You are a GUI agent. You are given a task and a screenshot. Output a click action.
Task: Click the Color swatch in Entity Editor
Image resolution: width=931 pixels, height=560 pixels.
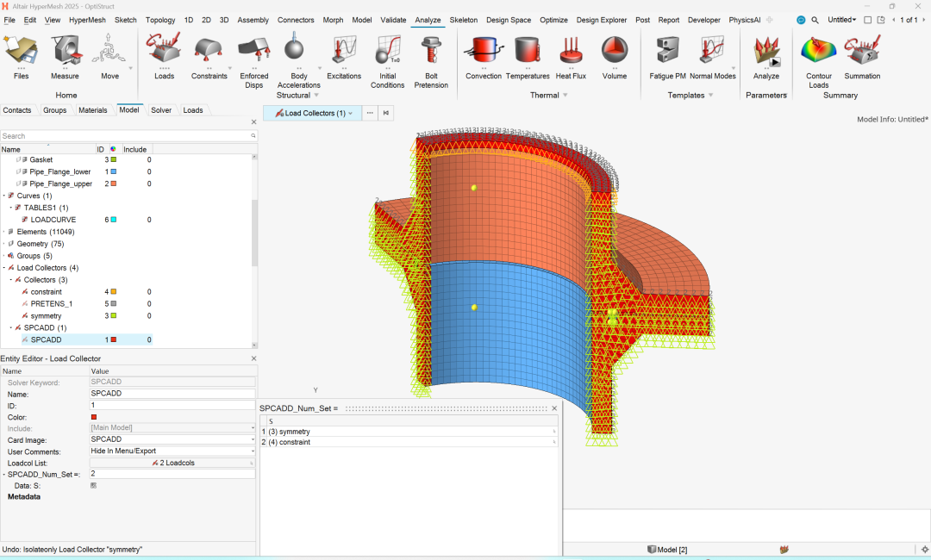pos(94,417)
